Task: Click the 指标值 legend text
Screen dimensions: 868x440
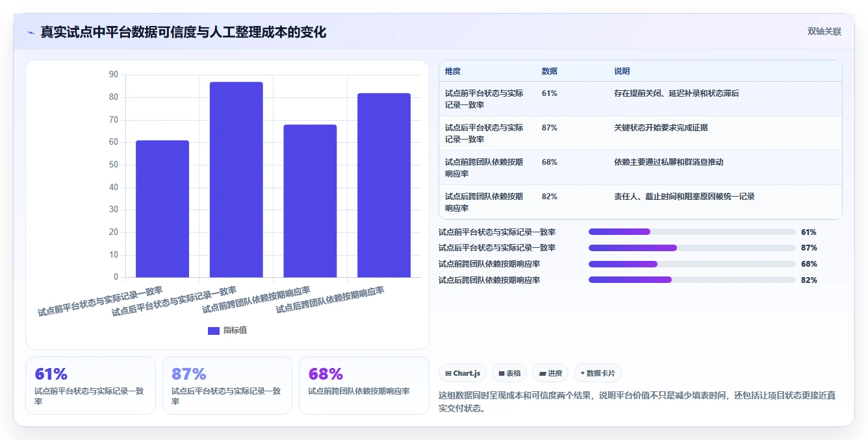Action: pyautogui.click(x=235, y=330)
